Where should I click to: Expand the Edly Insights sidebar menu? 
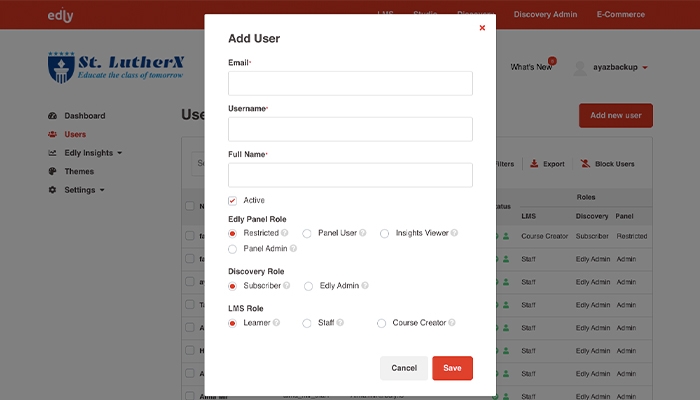click(x=86, y=153)
